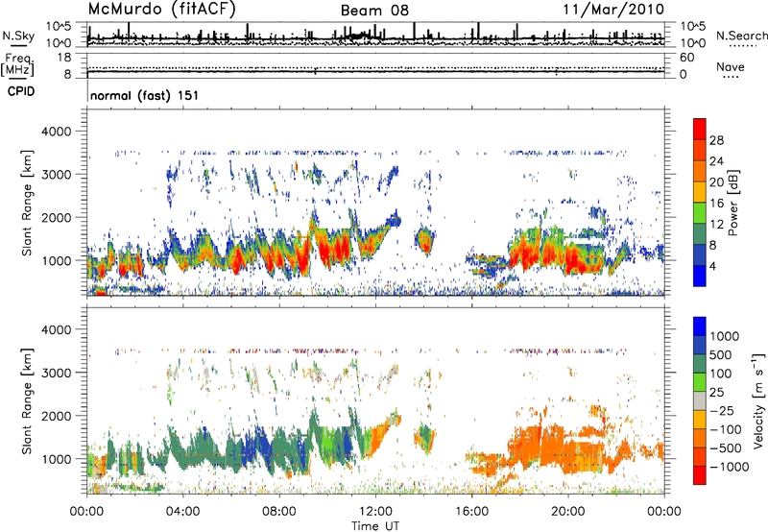Viewport: 768px width, 532px height.
Task: Click the "04:00" time tick label
Action: tap(182, 512)
